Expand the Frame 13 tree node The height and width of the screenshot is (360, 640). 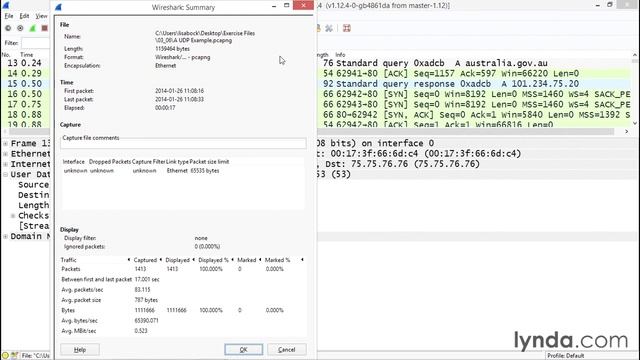click(6, 143)
